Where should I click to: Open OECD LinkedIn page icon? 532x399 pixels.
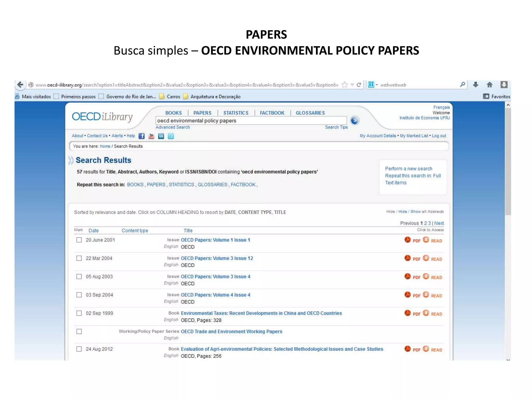[161, 136]
